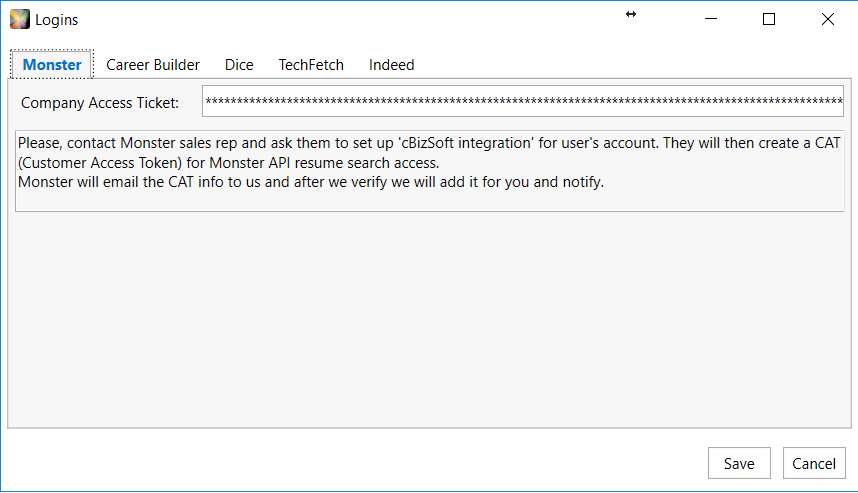Switch to the Career Builder tab

point(153,65)
